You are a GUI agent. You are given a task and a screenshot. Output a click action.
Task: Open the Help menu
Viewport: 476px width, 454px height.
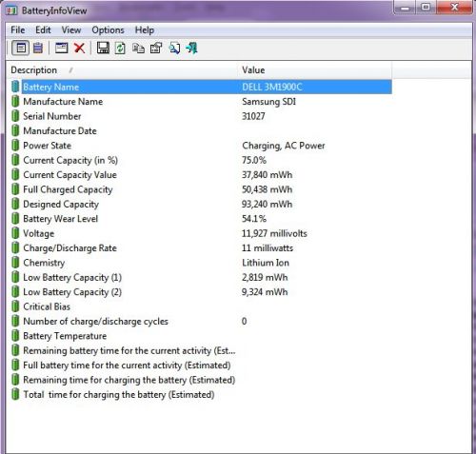click(145, 30)
